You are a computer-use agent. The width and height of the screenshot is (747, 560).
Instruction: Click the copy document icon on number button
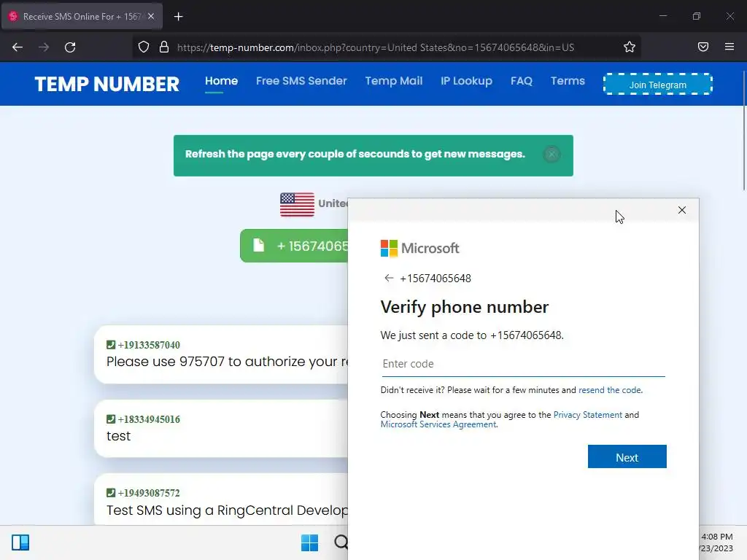259,245
